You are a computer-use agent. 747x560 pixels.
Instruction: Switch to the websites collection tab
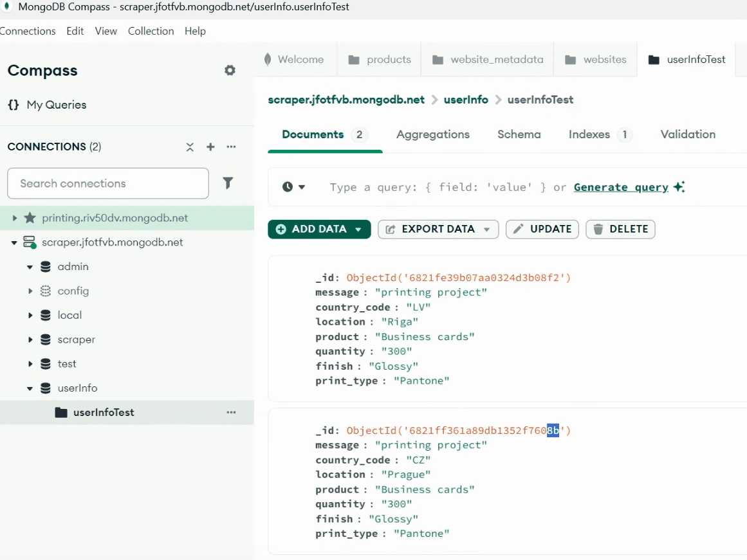(602, 59)
